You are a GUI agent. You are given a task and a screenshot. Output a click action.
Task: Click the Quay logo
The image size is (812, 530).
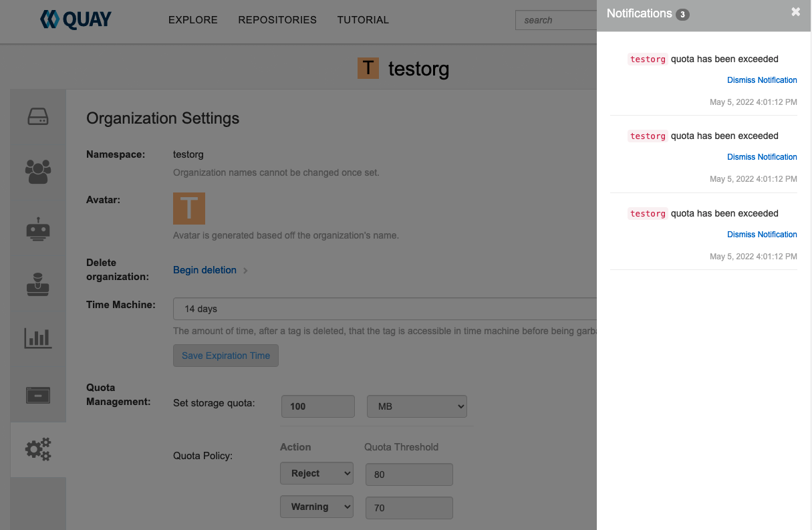tap(76, 19)
